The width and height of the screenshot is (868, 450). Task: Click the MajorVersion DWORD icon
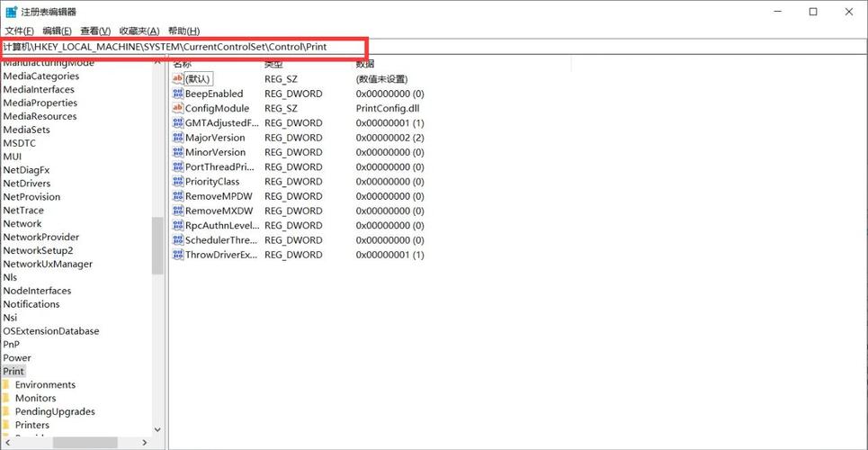point(178,138)
